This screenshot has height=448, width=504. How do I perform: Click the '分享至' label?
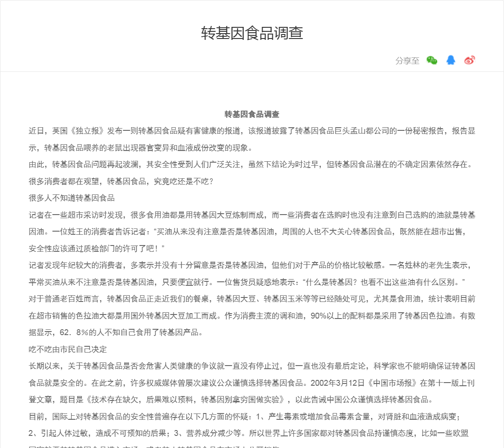[x=407, y=61]
